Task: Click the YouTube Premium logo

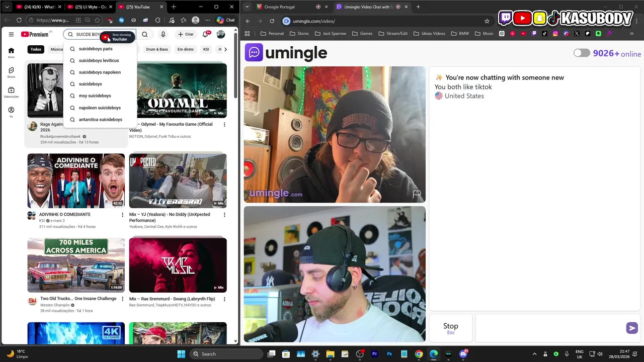Action: (x=35, y=34)
